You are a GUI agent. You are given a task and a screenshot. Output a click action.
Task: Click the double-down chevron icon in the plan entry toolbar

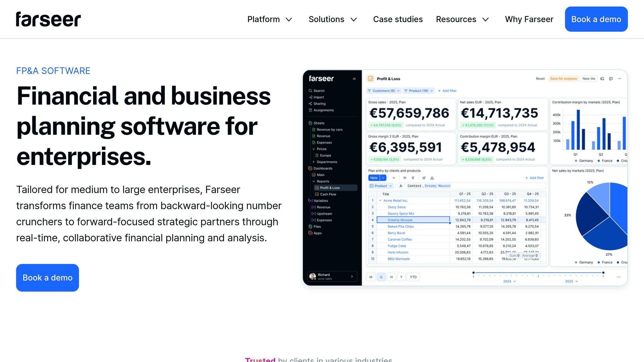click(413, 178)
